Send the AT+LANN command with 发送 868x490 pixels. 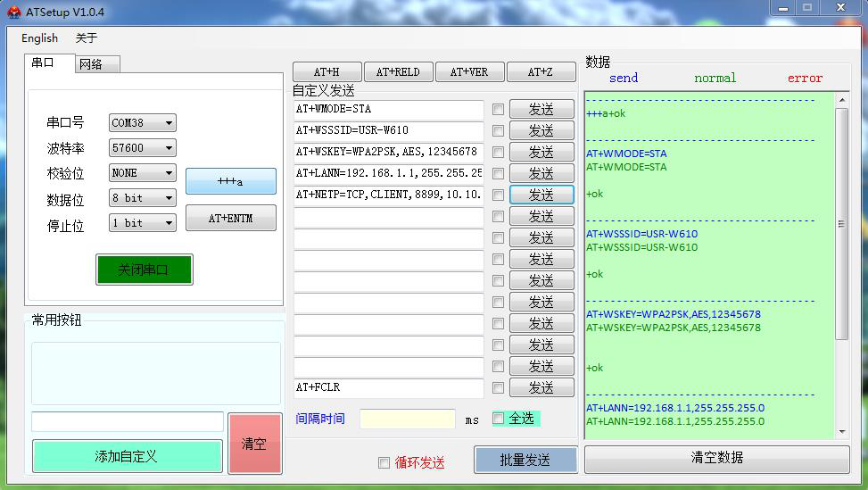click(541, 173)
